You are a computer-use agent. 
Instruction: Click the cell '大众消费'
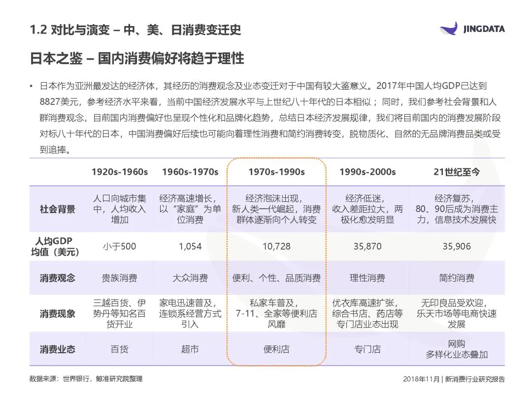pos(190,278)
